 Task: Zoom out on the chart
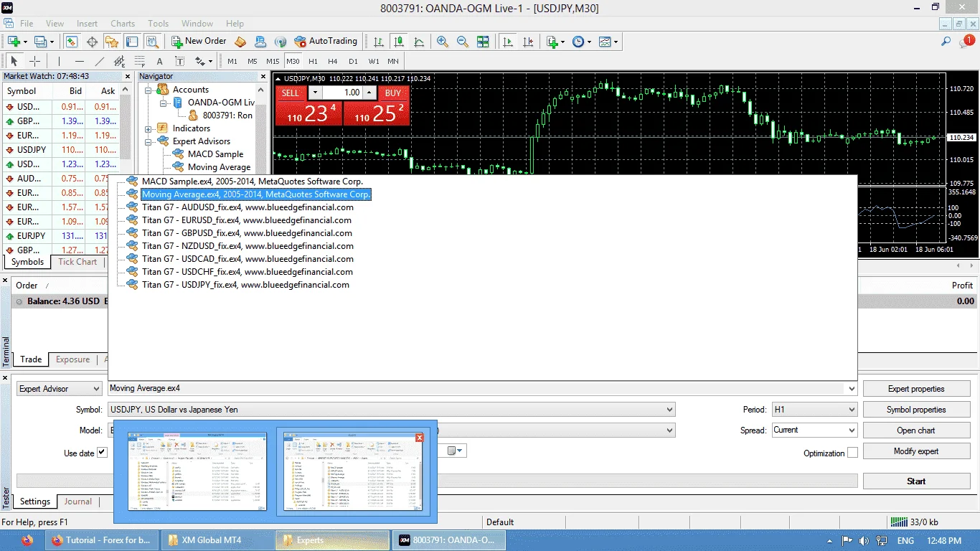pos(463,42)
